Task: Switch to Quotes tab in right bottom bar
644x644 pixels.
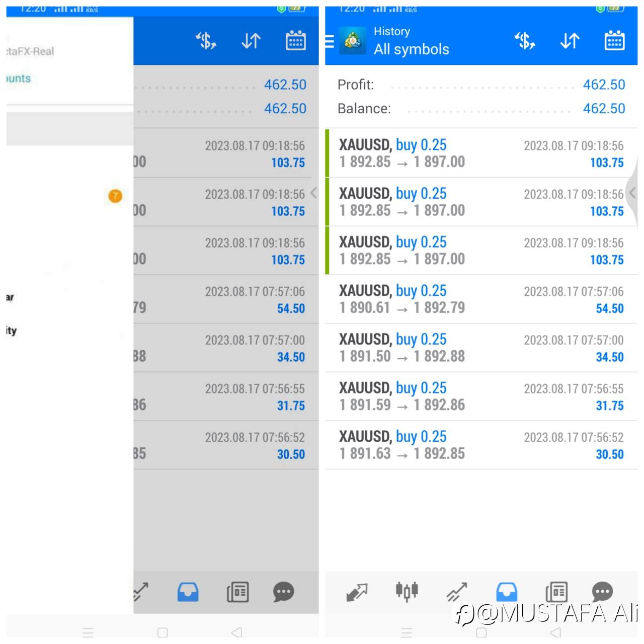Action: click(357, 592)
